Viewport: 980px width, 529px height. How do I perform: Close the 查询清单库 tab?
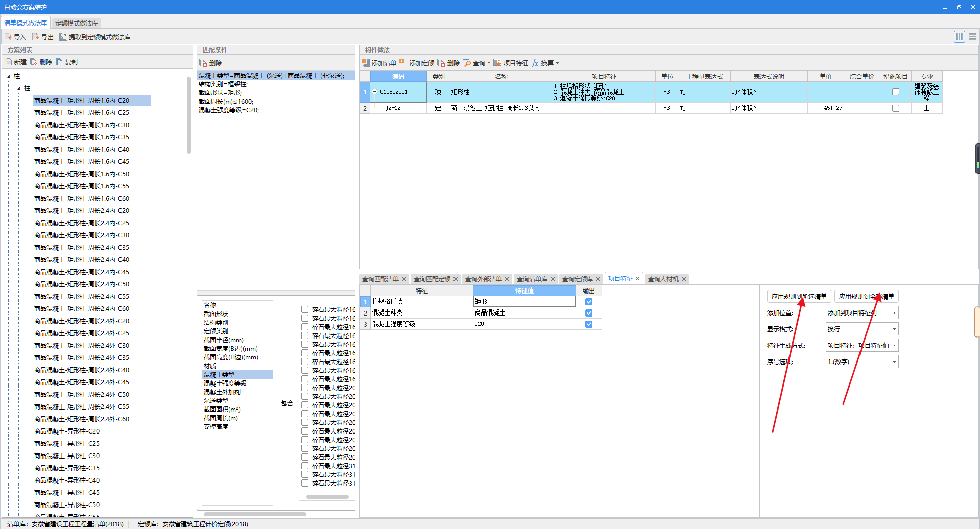553,279
